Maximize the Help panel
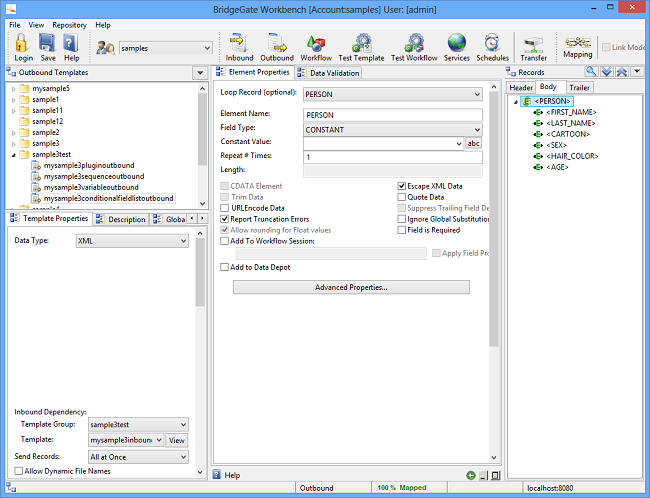This screenshot has width=650, height=498. (495, 476)
